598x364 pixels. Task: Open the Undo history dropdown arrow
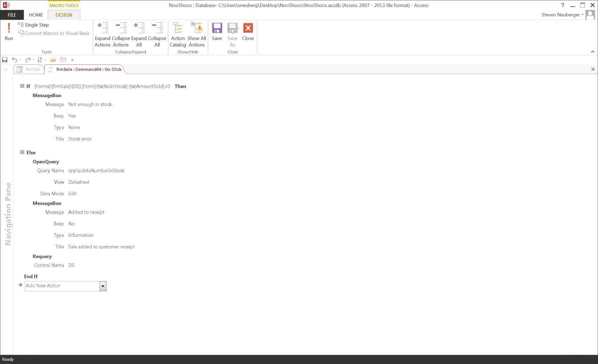pyautogui.click(x=20, y=60)
